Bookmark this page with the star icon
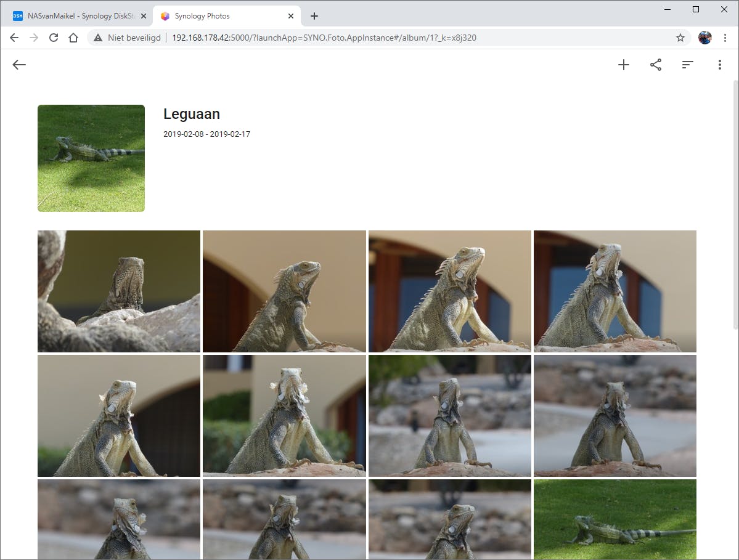The width and height of the screenshot is (739, 560). tap(680, 38)
